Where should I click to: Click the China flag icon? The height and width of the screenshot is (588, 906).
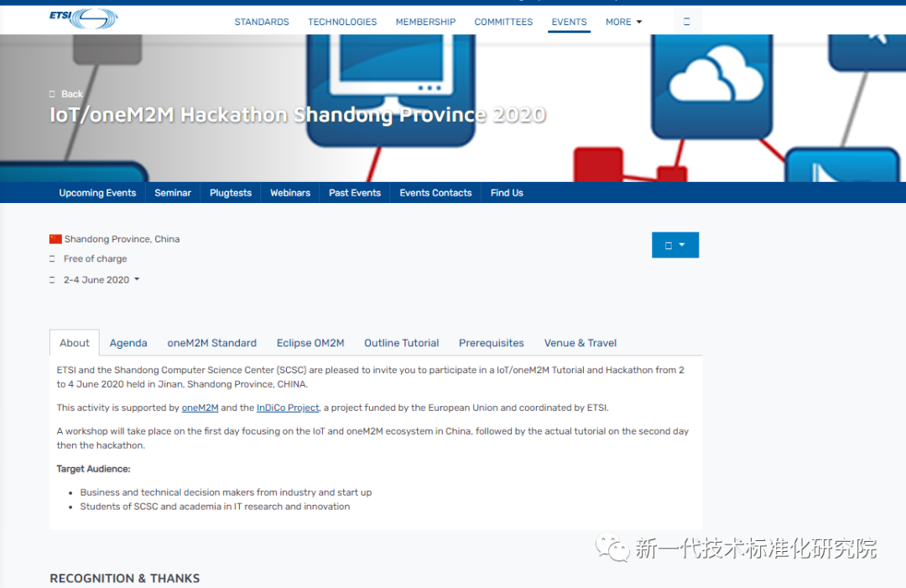(x=55, y=239)
